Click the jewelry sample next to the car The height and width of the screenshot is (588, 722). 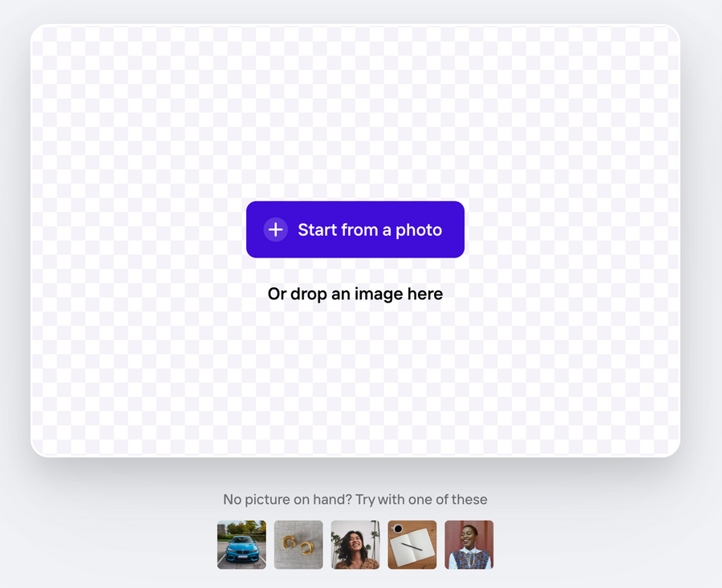tap(298, 544)
